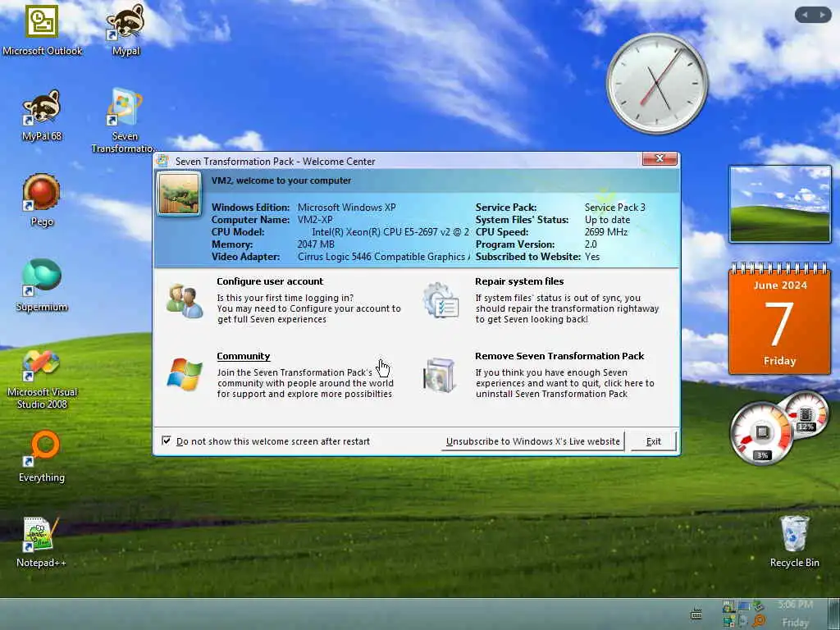Click the Cirrus Logic video adapter text

pos(384,257)
